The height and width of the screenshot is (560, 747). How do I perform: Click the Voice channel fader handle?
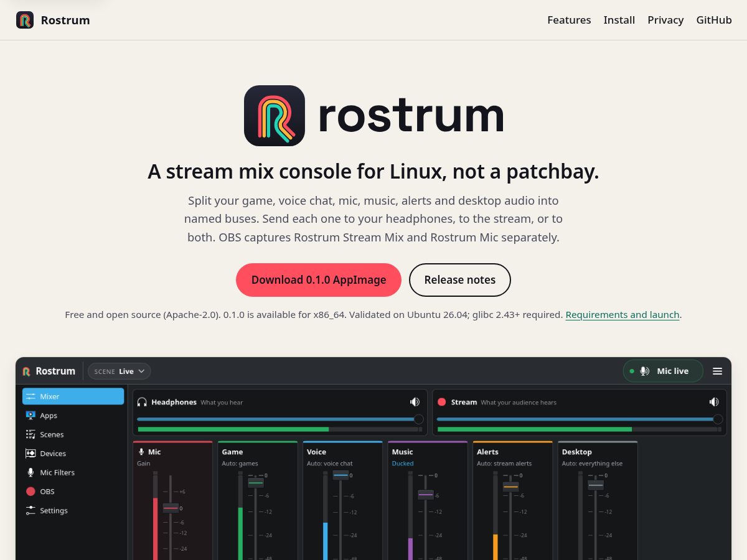pos(341,475)
